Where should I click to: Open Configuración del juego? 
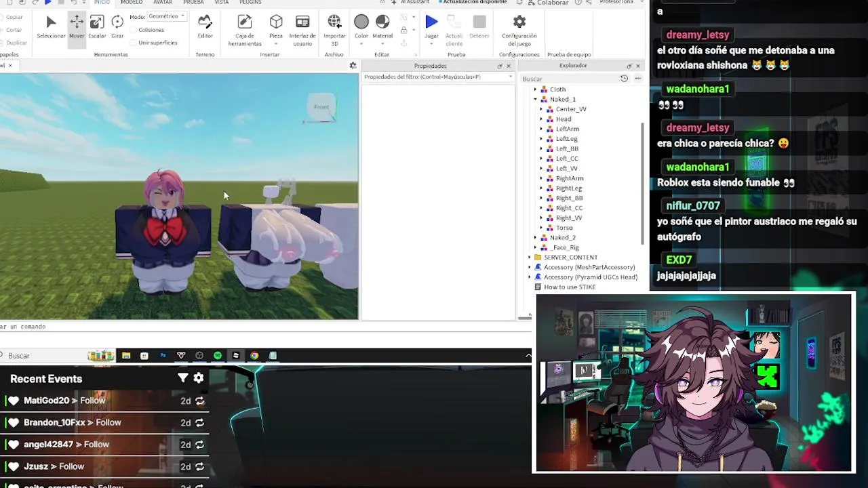pyautogui.click(x=519, y=30)
